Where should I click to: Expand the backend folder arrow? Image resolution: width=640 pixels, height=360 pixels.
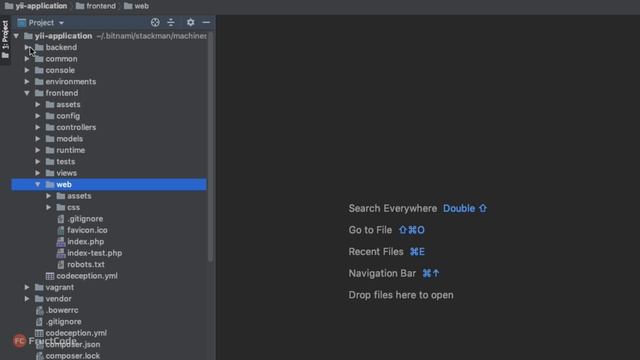(x=27, y=47)
